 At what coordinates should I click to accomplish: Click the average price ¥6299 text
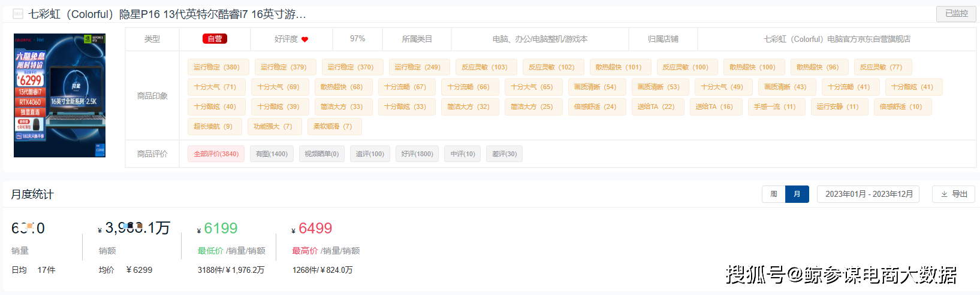click(140, 270)
